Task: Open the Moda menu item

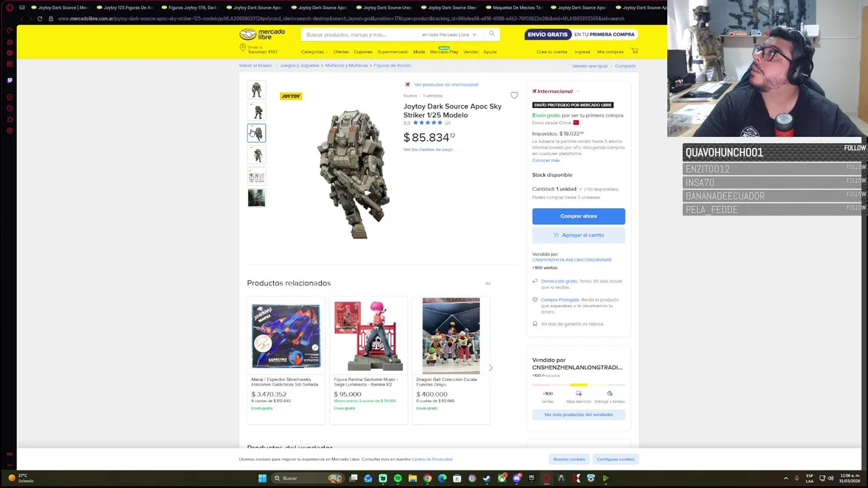Action: tap(419, 52)
